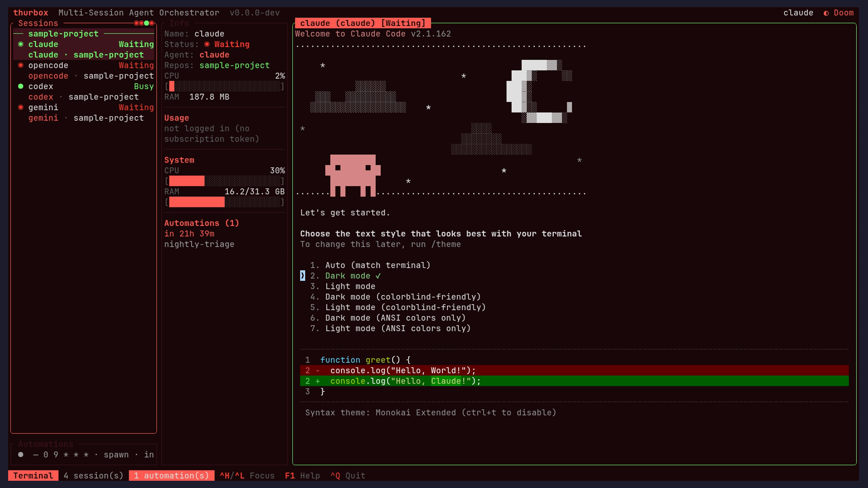868x488 pixels.
Task: Click the Repos value sample-project
Action: coord(234,66)
